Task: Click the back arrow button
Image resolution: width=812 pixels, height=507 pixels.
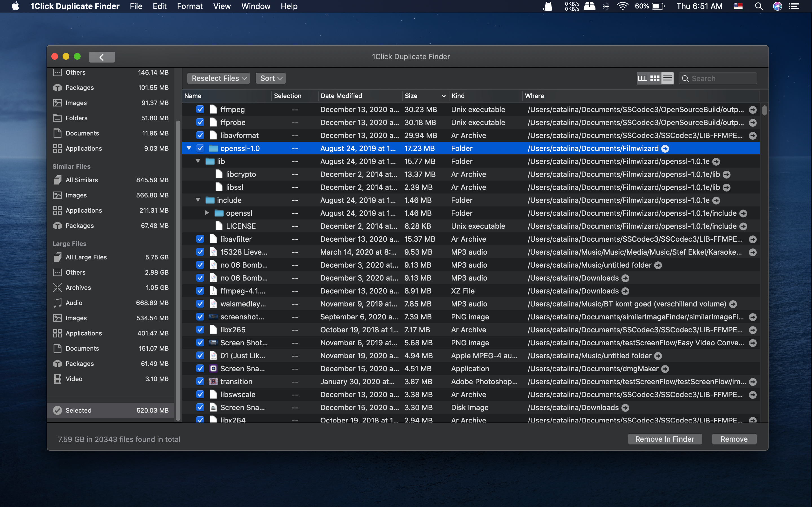Action: [x=102, y=57]
